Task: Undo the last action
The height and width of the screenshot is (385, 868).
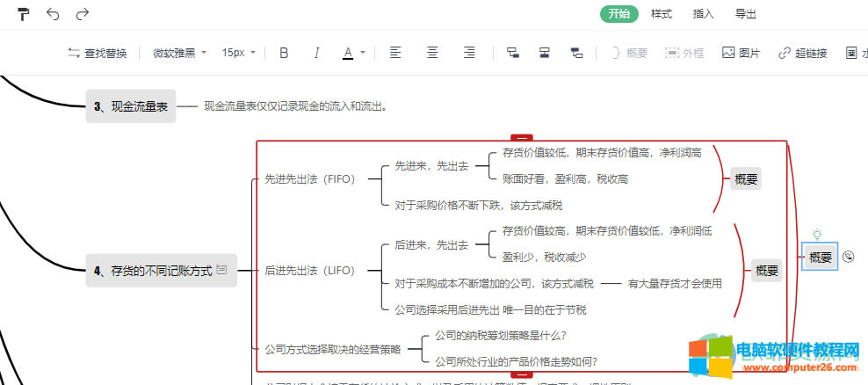Action: tap(53, 14)
